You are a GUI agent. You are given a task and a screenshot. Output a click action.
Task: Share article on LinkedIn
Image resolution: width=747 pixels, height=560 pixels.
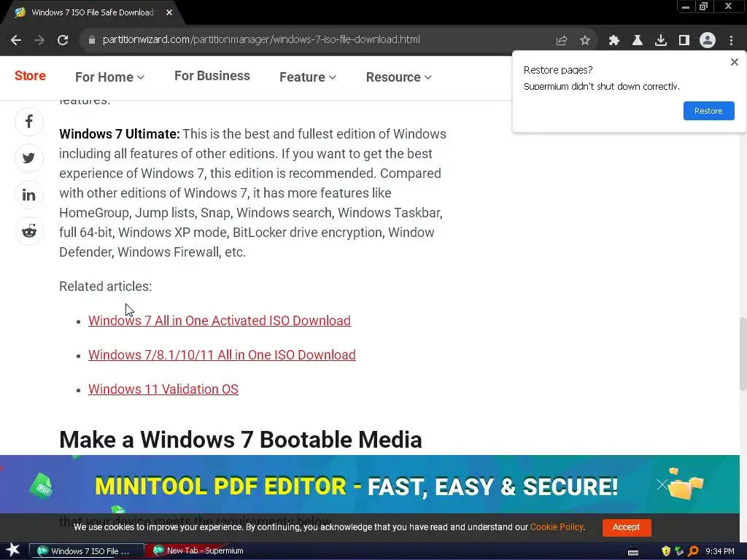(x=29, y=195)
